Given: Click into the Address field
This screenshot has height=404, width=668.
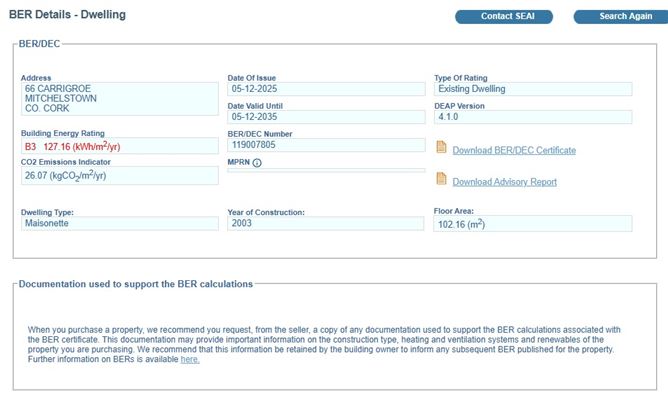Looking at the screenshot, I should coord(119,100).
